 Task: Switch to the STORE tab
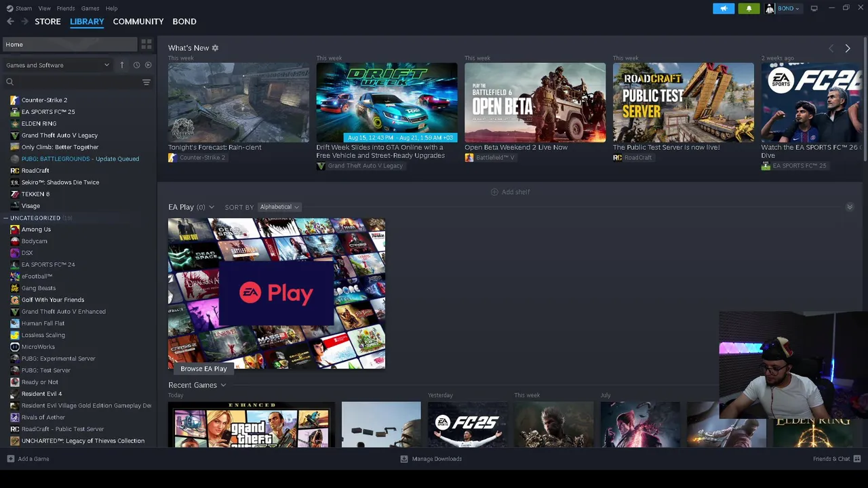(47, 22)
